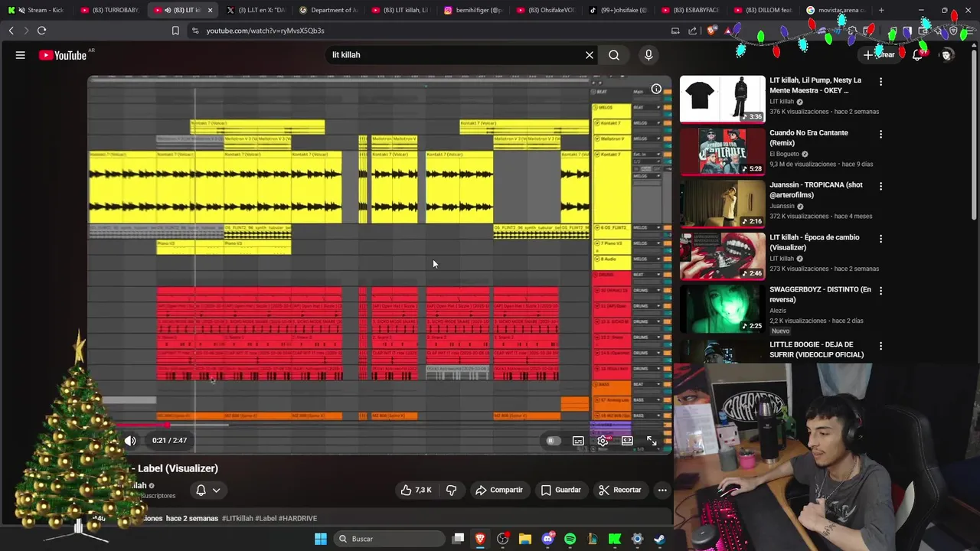Go back in browser history
This screenshot has width=980, height=551.
[x=11, y=31]
